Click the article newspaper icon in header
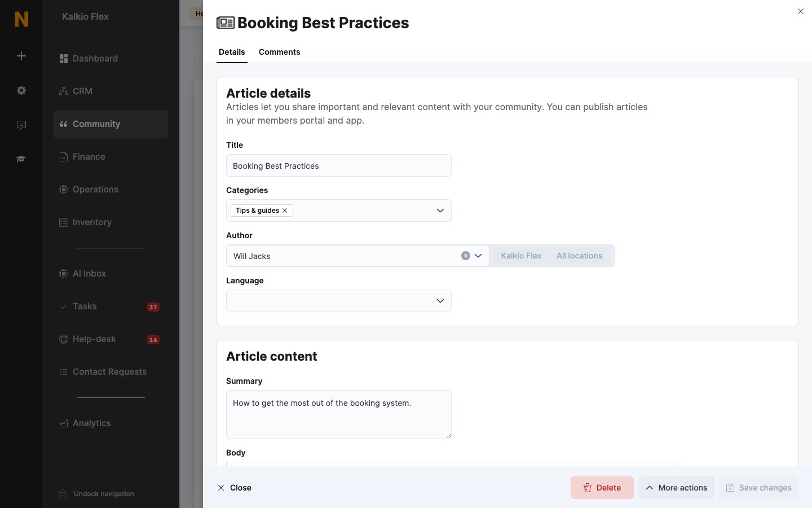The height and width of the screenshot is (508, 812). coord(226,23)
